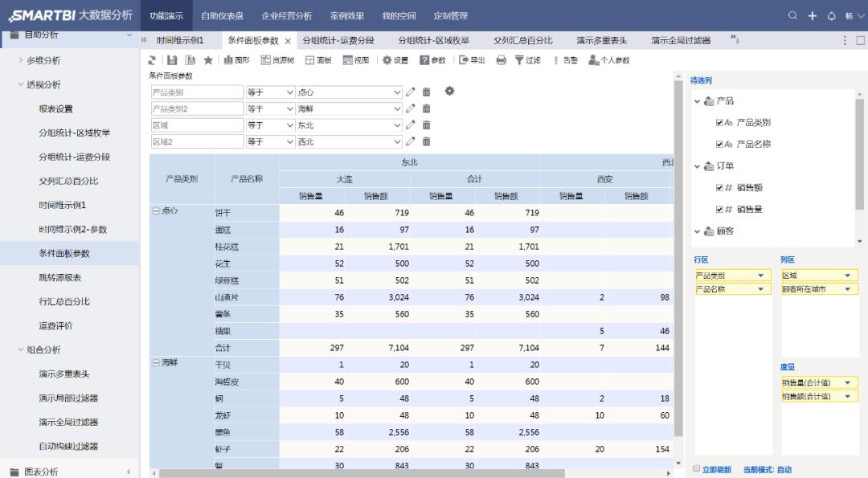
Task: Open the value dropdown showing 点心
Action: click(x=349, y=92)
